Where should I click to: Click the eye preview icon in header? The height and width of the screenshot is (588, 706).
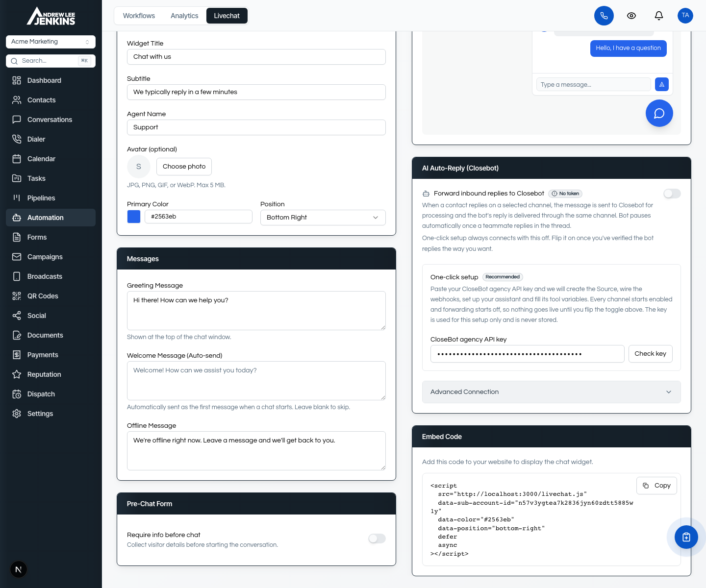tap(631, 16)
